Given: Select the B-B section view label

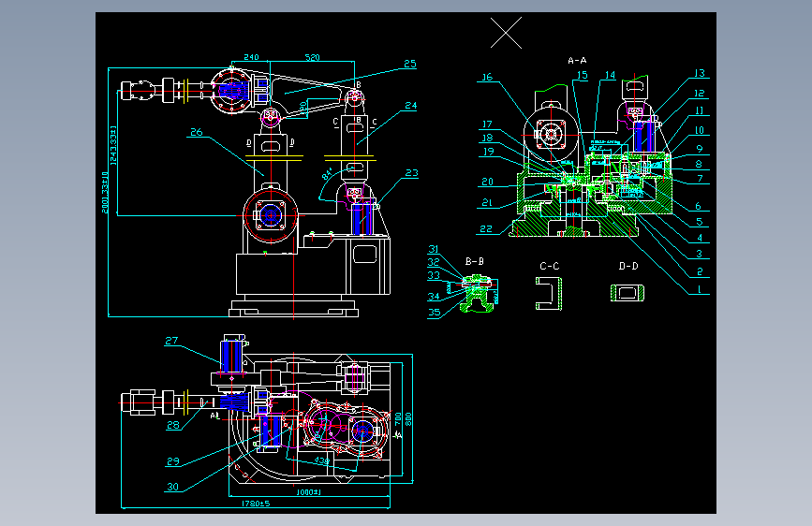Looking at the screenshot, I should [x=474, y=261].
